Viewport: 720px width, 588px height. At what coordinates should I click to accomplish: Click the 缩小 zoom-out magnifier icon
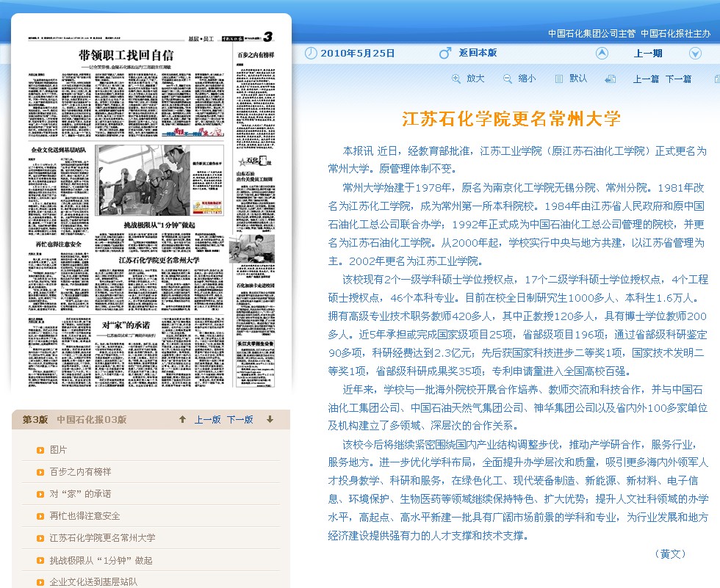coord(507,79)
